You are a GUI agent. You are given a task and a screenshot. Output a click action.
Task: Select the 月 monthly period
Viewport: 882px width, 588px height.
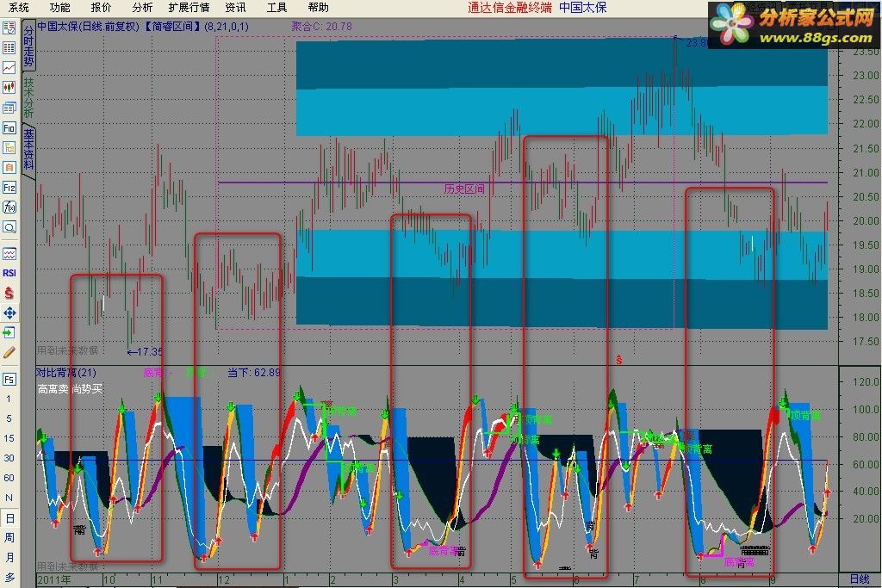pyautogui.click(x=9, y=558)
